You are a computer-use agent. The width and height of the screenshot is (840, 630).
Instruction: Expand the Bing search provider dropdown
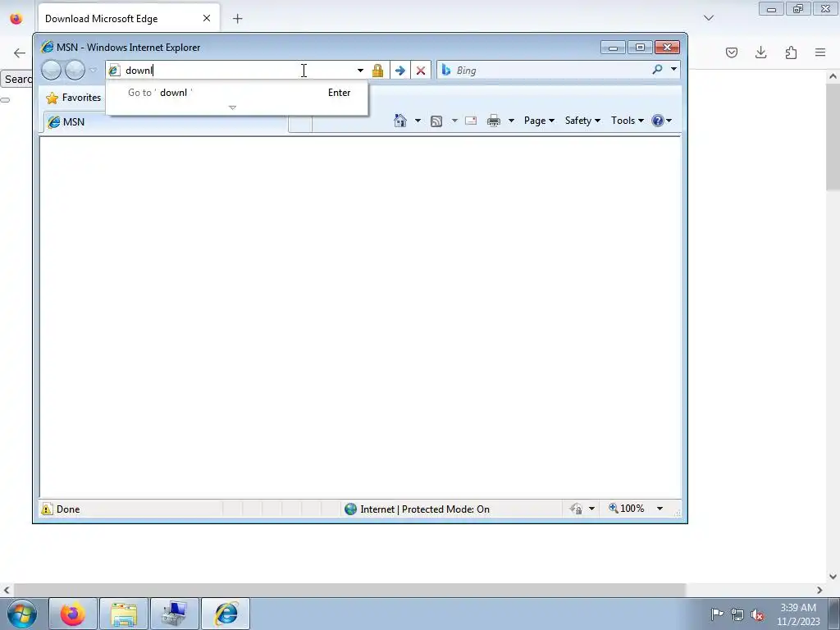tap(673, 69)
